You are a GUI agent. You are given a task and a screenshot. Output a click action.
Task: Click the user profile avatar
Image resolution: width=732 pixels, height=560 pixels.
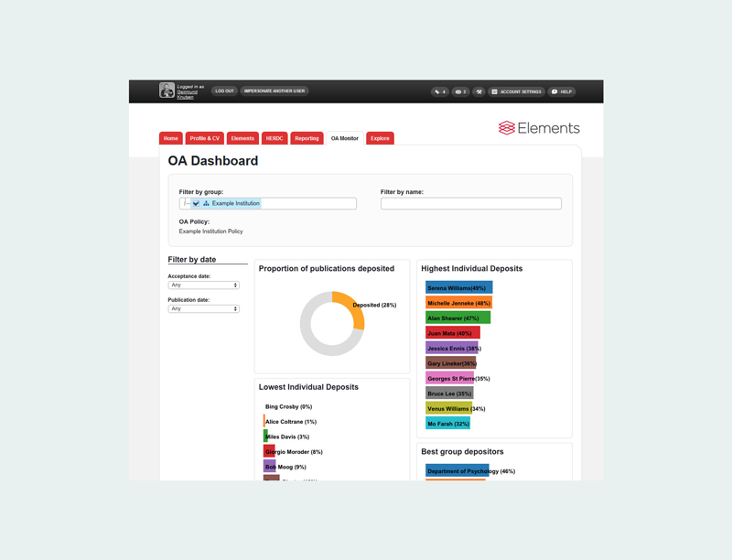tap(167, 91)
